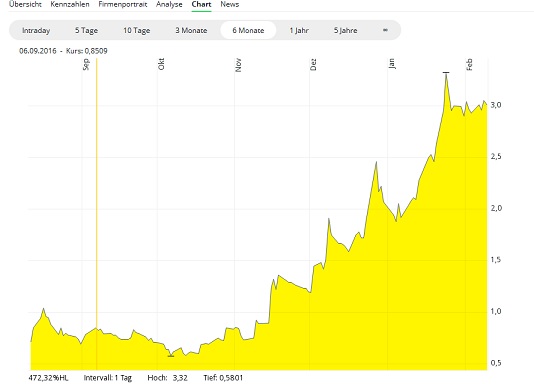Click the Feb month axis label
This screenshot has height=384, width=534.
[x=469, y=64]
